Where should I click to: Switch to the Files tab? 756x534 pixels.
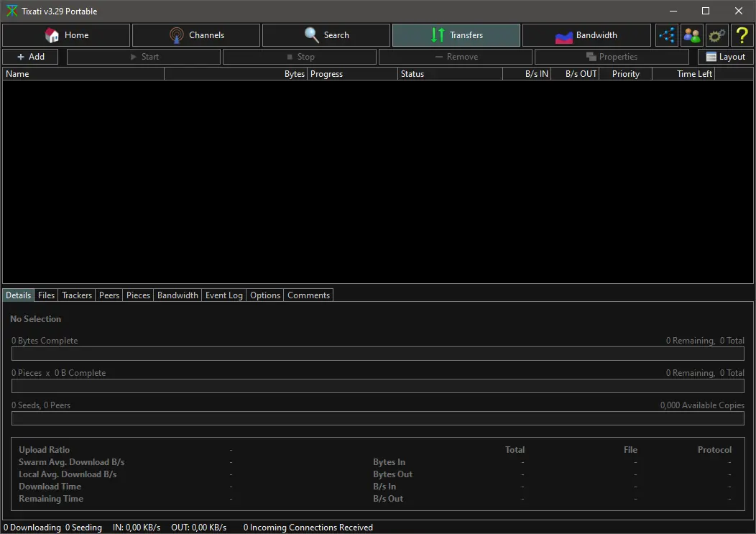click(x=46, y=295)
